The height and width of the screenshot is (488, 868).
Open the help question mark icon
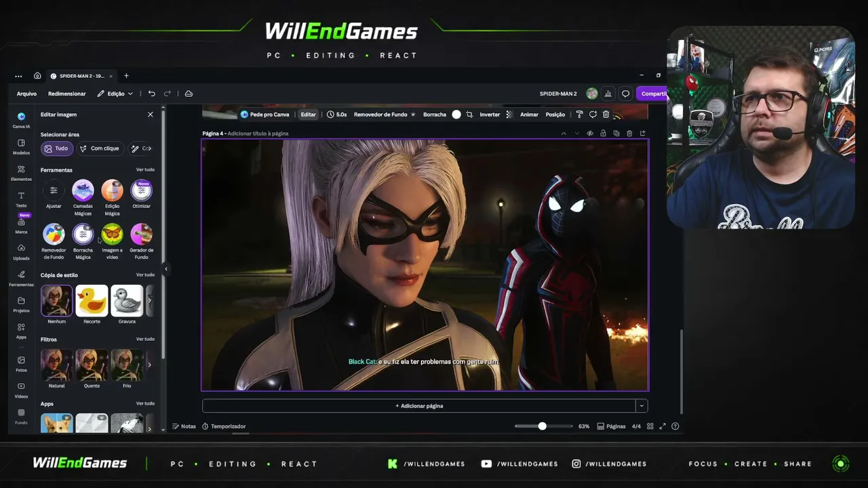pyautogui.click(x=675, y=426)
